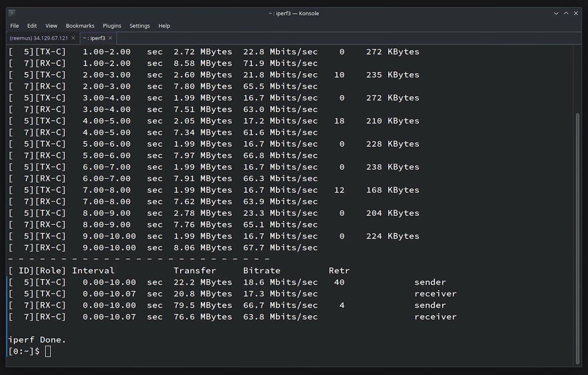Click the shell prompt cursor
The width and height of the screenshot is (588, 375).
pos(48,351)
